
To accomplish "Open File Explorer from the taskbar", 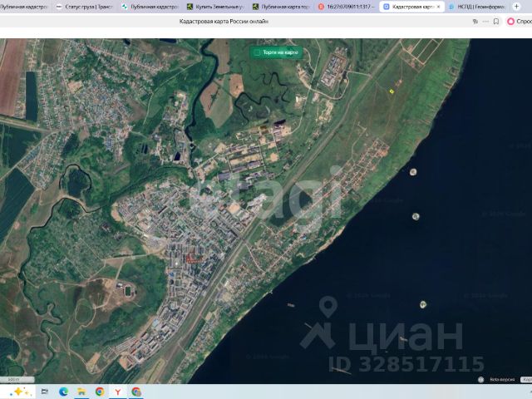I will pos(81,392).
